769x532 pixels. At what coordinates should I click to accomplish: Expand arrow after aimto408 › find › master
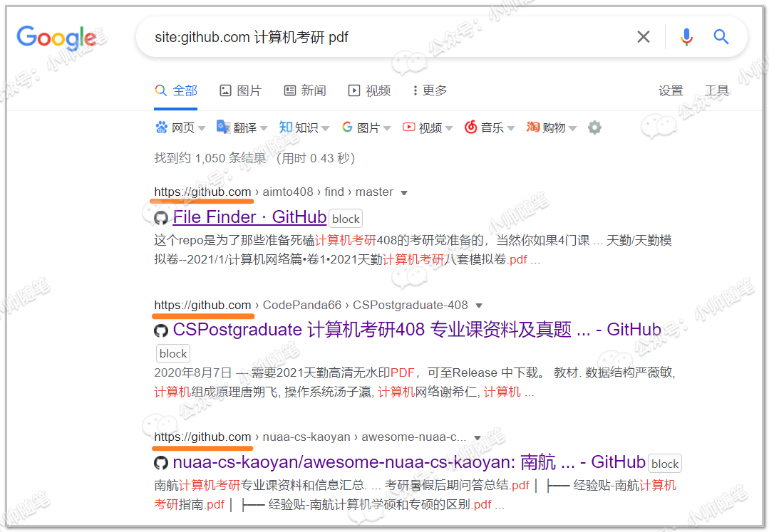(x=404, y=193)
